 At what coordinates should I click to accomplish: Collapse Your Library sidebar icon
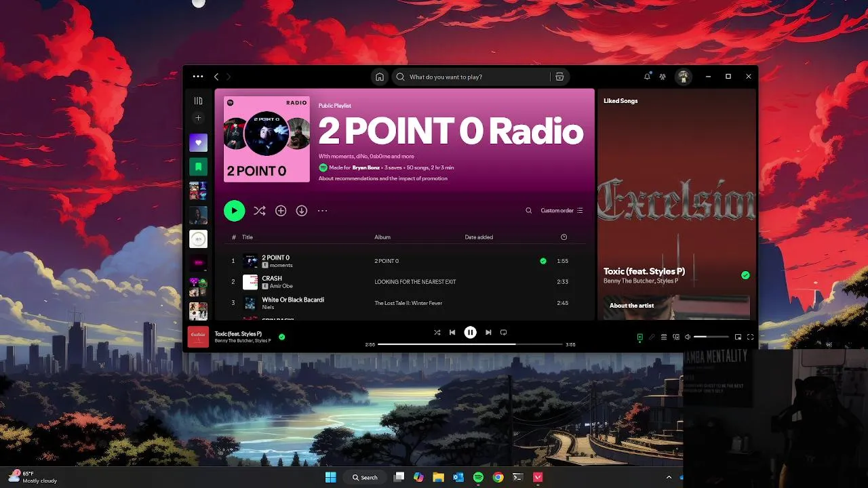click(x=198, y=101)
